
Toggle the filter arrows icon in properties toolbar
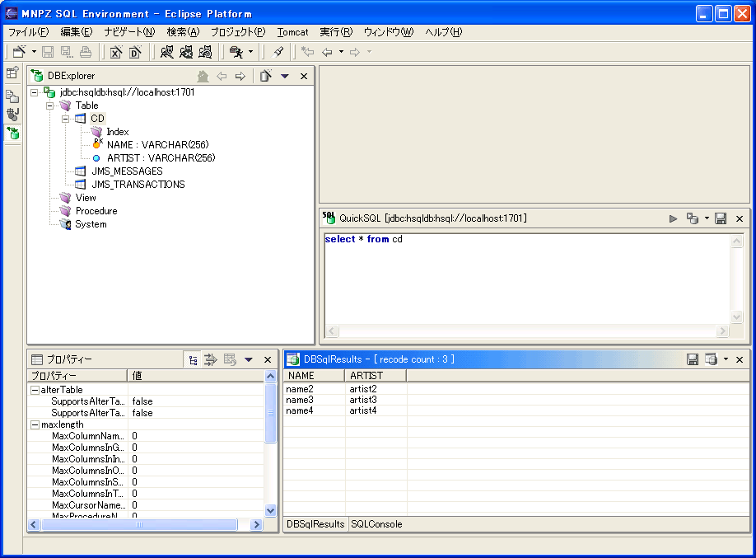211,359
